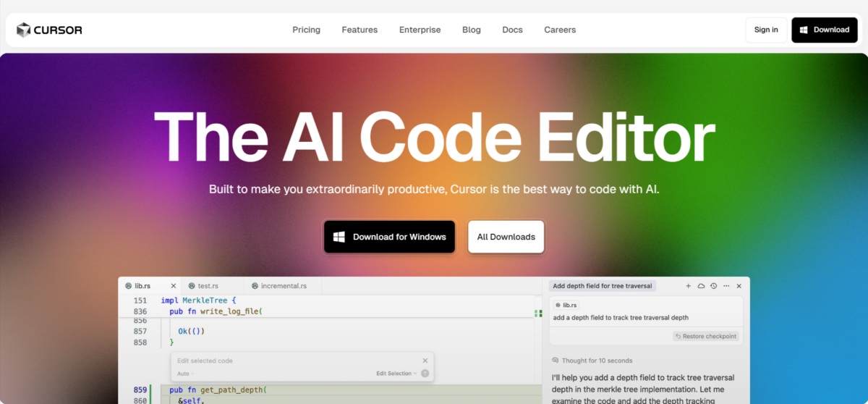The image size is (868, 404).
Task: Open the All Downloads button
Action: pos(506,237)
